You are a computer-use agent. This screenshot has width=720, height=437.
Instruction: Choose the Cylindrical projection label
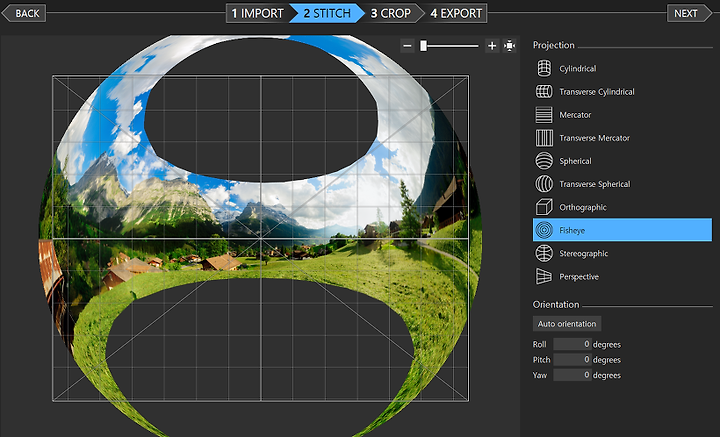[578, 68]
